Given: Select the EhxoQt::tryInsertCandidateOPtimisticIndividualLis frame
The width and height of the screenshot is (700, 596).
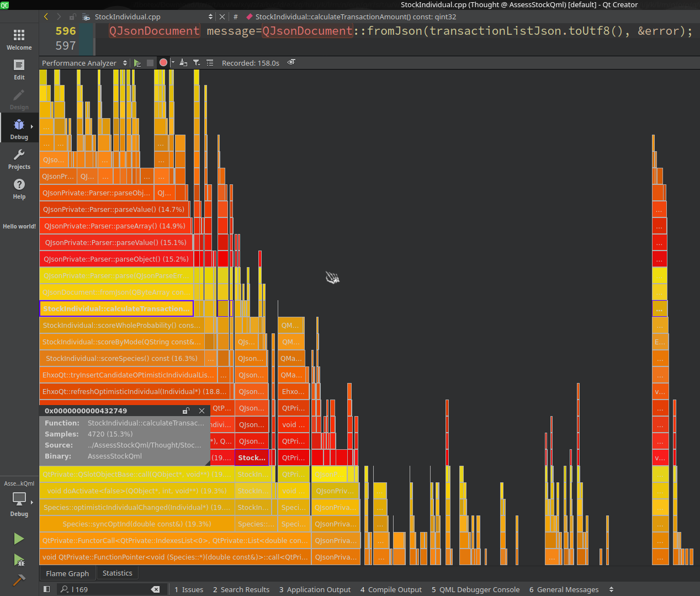Looking at the screenshot, I should pos(128,375).
